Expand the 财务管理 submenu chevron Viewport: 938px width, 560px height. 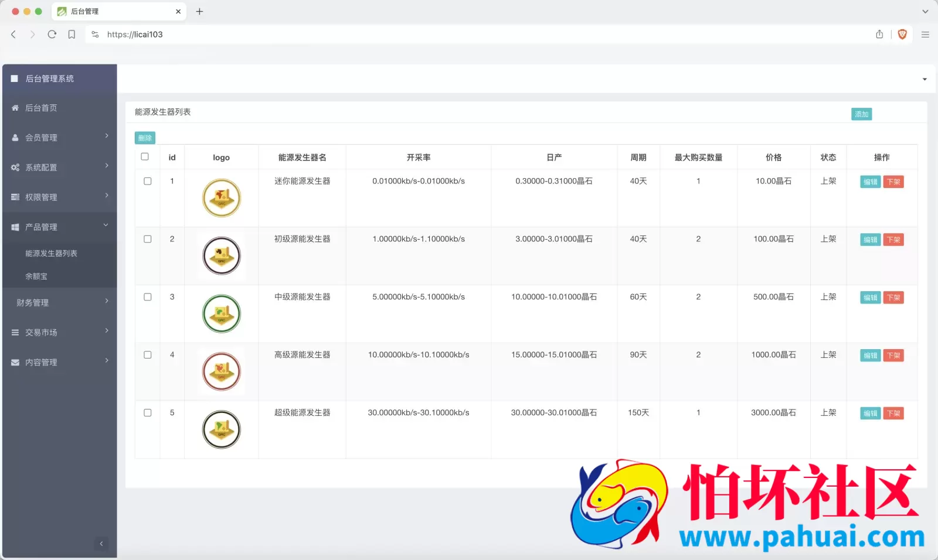pos(107,301)
